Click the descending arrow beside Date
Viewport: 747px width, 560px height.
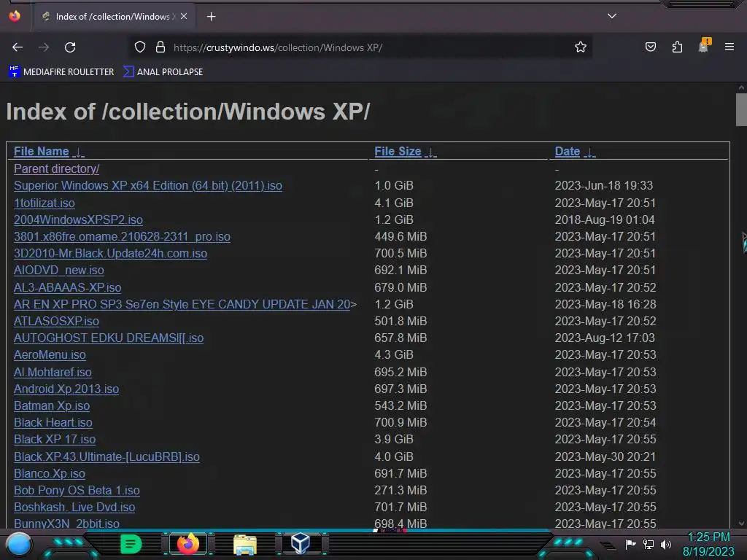click(589, 152)
